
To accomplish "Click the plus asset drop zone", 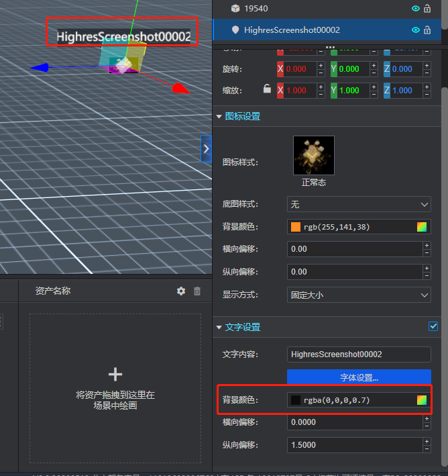I will (115, 389).
